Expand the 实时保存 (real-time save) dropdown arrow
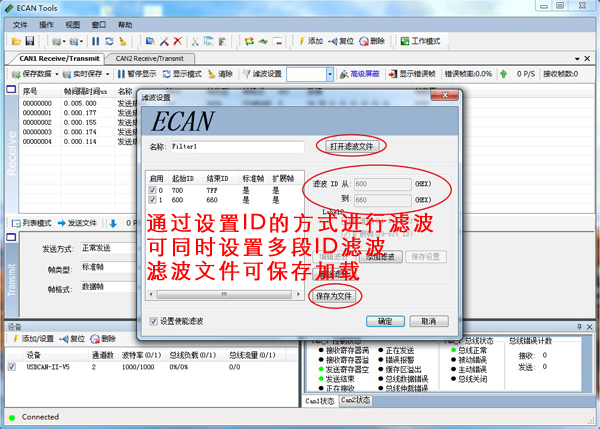600x429 pixels. (x=106, y=74)
